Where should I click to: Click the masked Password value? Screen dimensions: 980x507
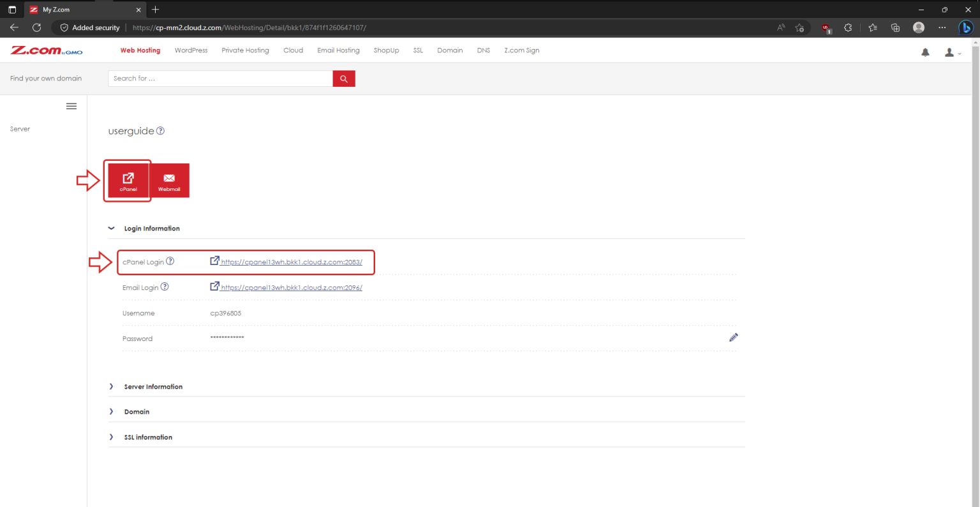227,338
